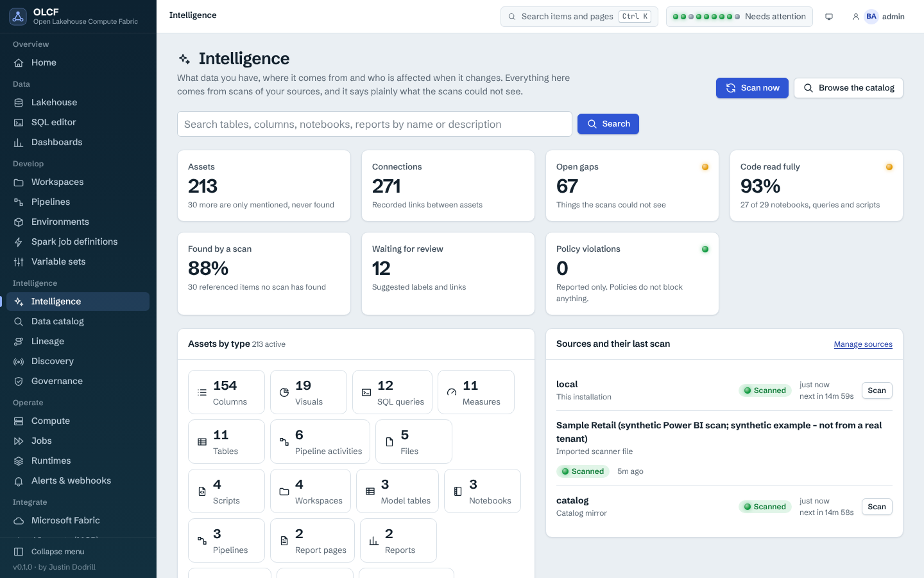Open the Waiting for review card

click(448, 274)
